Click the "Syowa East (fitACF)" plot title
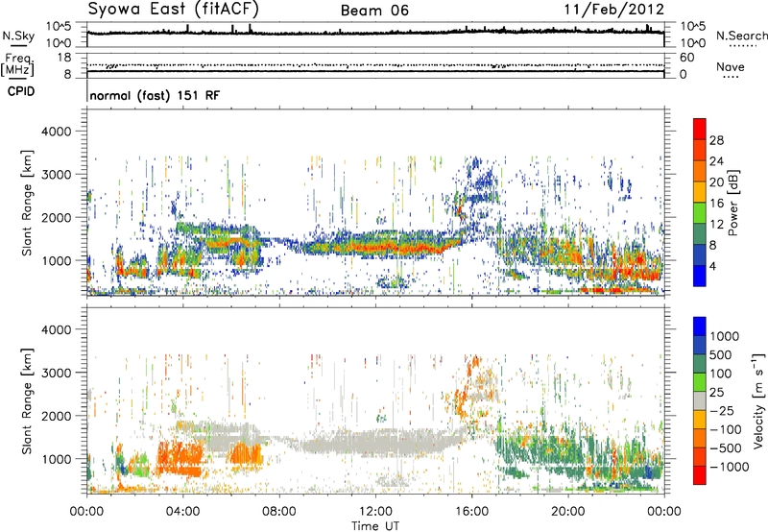 pos(173,9)
